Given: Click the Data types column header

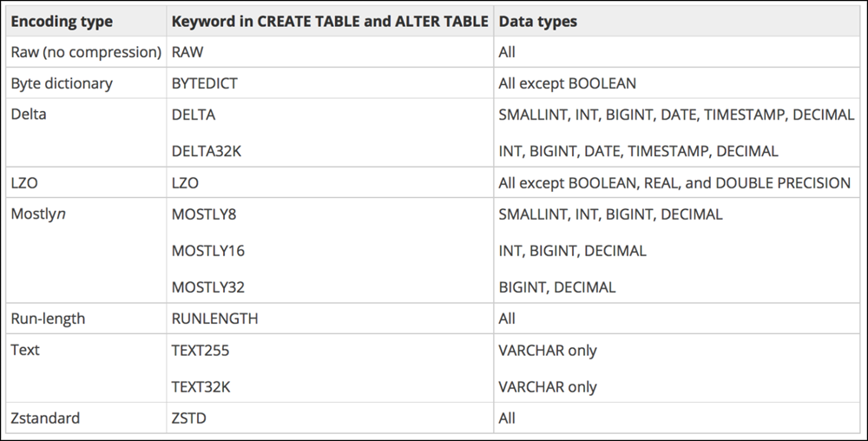Looking at the screenshot, I should 537,22.
